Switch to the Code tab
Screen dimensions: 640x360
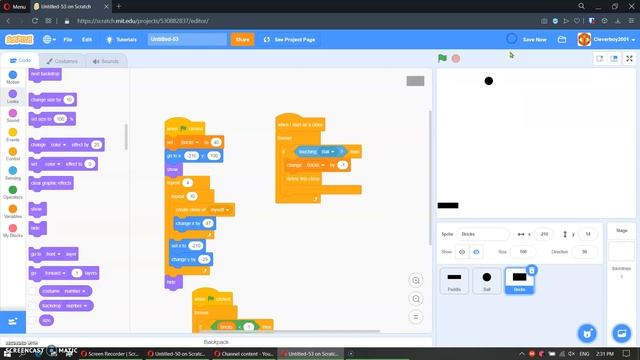pos(20,60)
